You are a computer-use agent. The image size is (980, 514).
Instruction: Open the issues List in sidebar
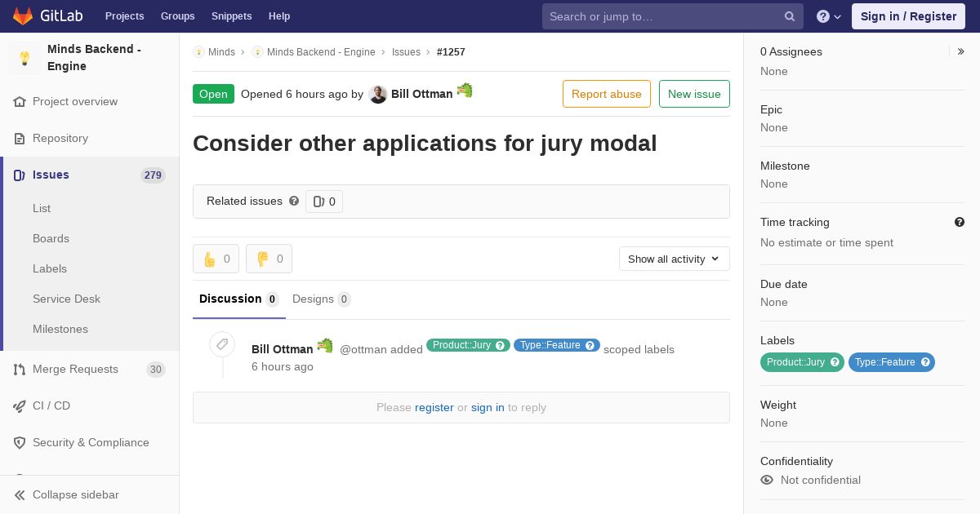[42, 209]
